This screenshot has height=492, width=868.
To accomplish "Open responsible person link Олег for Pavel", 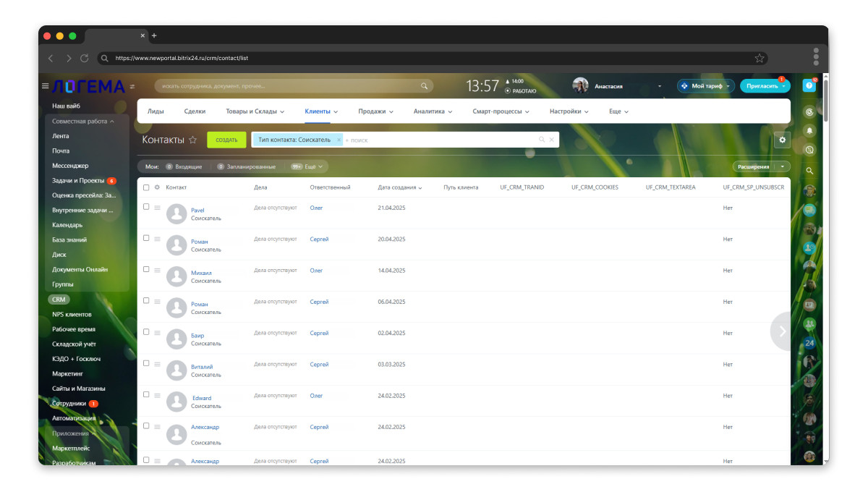I will [316, 208].
